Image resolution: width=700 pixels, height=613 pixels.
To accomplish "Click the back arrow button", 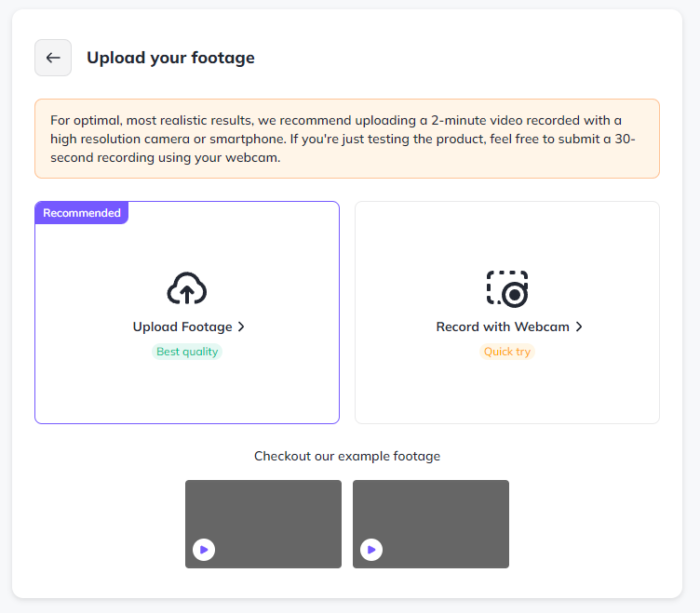I will coord(53,58).
